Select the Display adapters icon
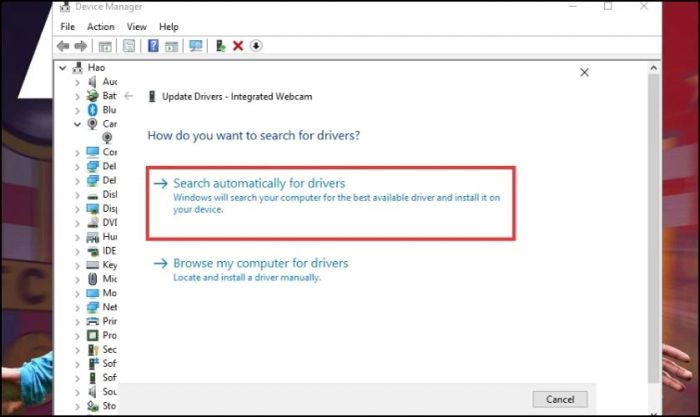Viewport: 700px width, 417px height. tap(92, 208)
